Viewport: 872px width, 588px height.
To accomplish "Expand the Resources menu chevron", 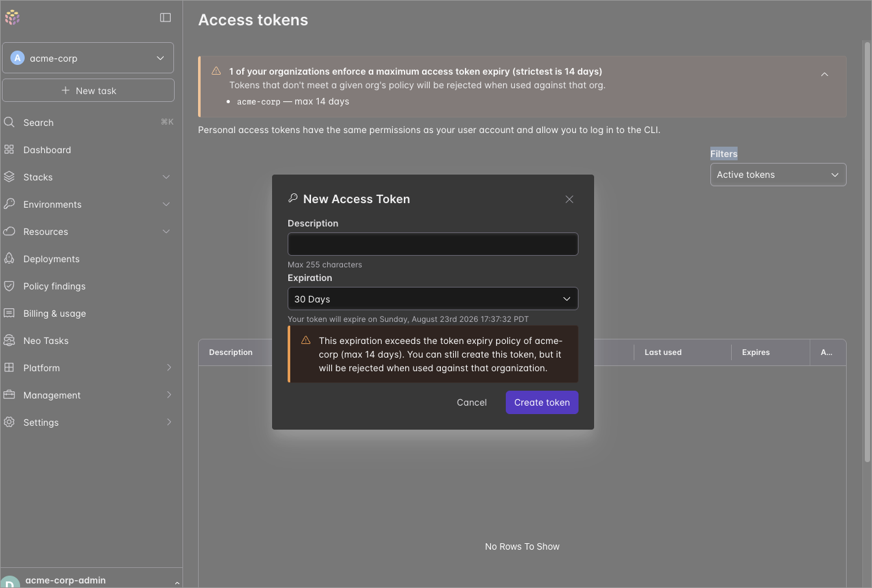I will click(166, 231).
